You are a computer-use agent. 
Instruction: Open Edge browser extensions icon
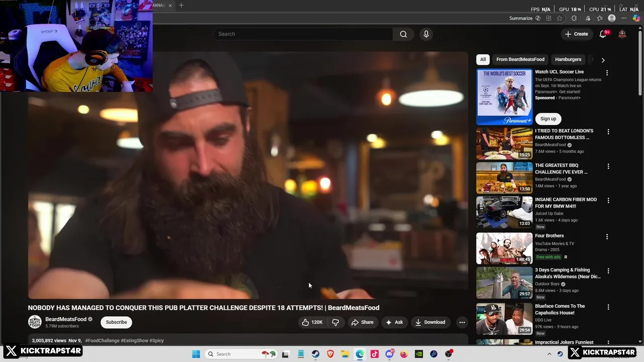tap(574, 18)
